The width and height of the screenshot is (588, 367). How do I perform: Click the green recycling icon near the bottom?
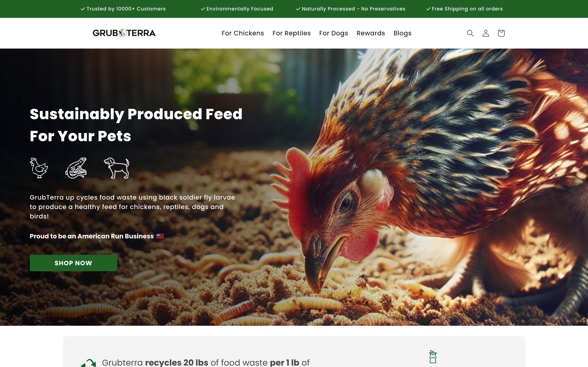[88, 363]
